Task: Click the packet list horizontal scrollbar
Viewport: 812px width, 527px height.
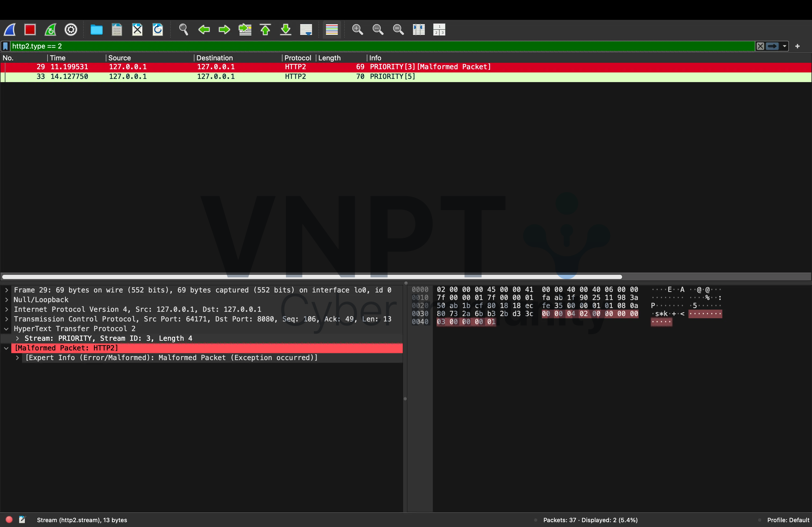Action: 311,276
